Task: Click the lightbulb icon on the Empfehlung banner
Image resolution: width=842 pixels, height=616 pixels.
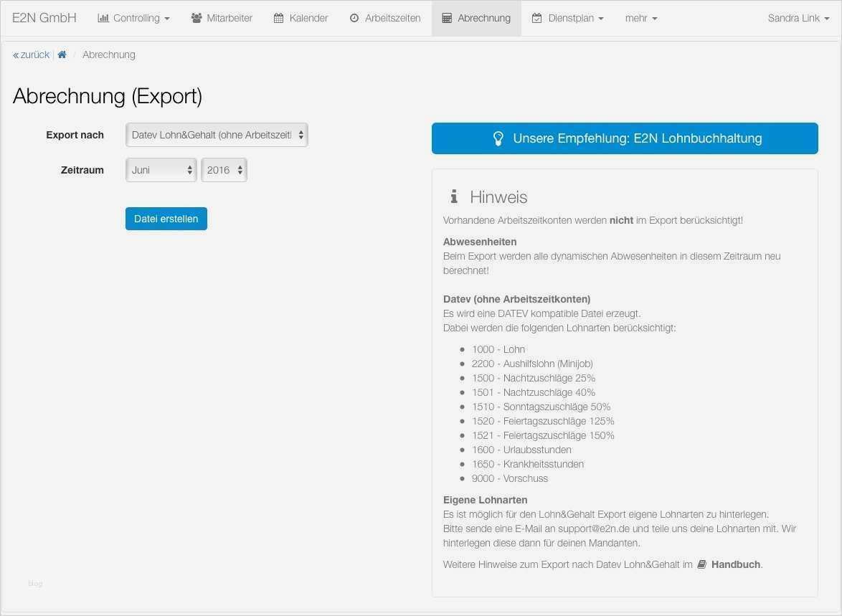Action: coord(498,138)
